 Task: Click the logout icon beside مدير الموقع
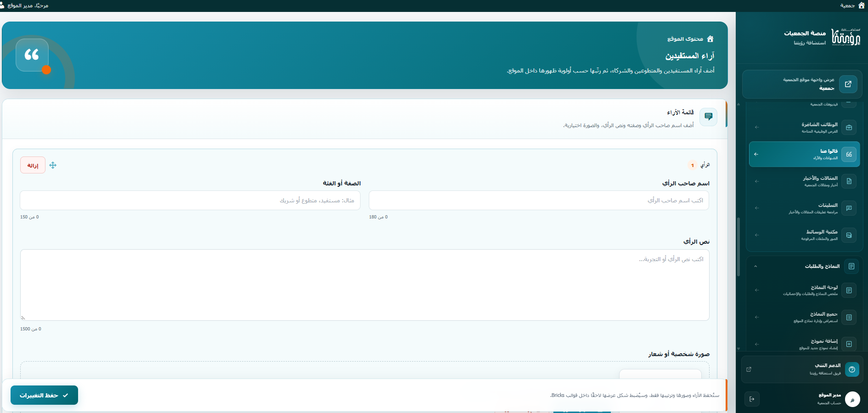[752, 399]
